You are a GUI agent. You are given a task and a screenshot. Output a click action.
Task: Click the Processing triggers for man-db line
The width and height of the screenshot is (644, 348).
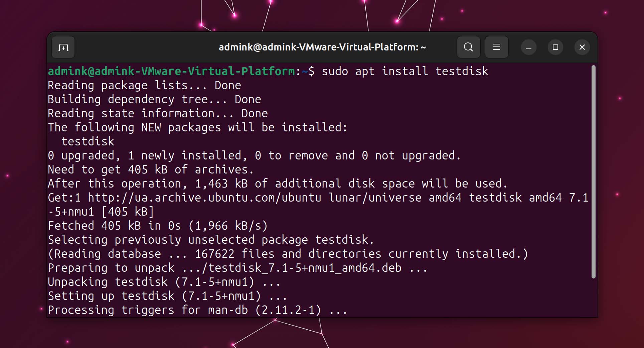pos(197,310)
